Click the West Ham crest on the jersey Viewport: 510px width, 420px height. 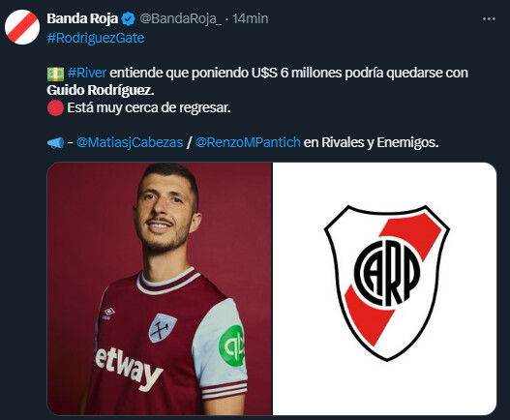pos(163,328)
